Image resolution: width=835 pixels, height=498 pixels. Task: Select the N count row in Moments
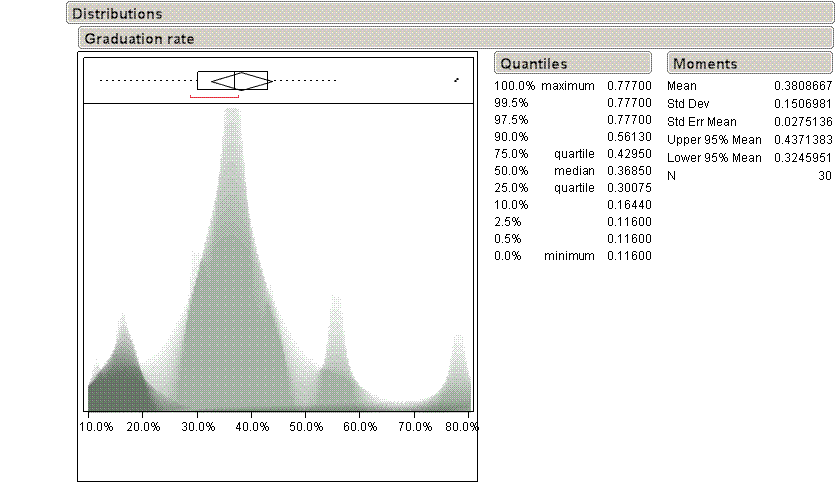point(750,176)
